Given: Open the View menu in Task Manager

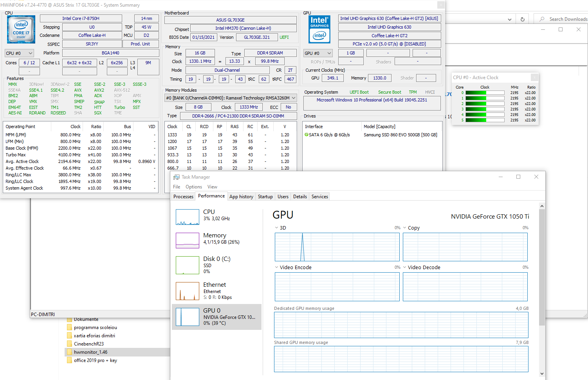Looking at the screenshot, I should tap(212, 187).
